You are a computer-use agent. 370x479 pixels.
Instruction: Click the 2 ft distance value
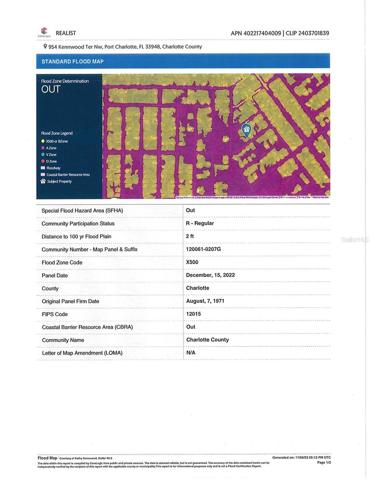tap(190, 236)
